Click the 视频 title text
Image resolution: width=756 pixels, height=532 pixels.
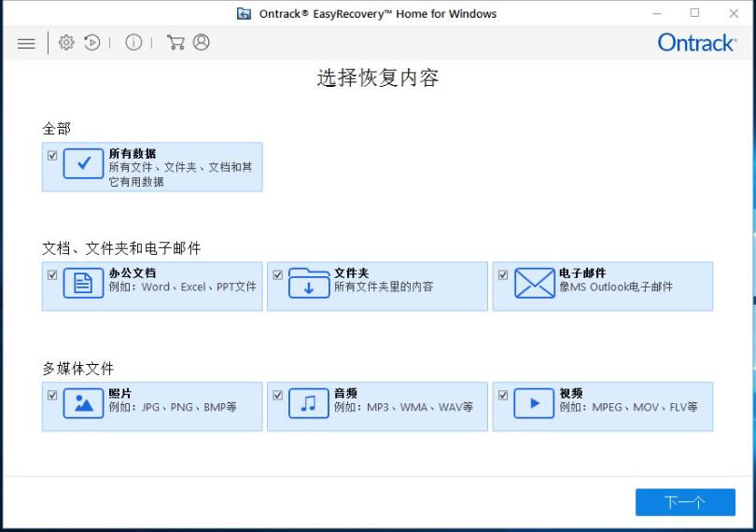point(571,393)
